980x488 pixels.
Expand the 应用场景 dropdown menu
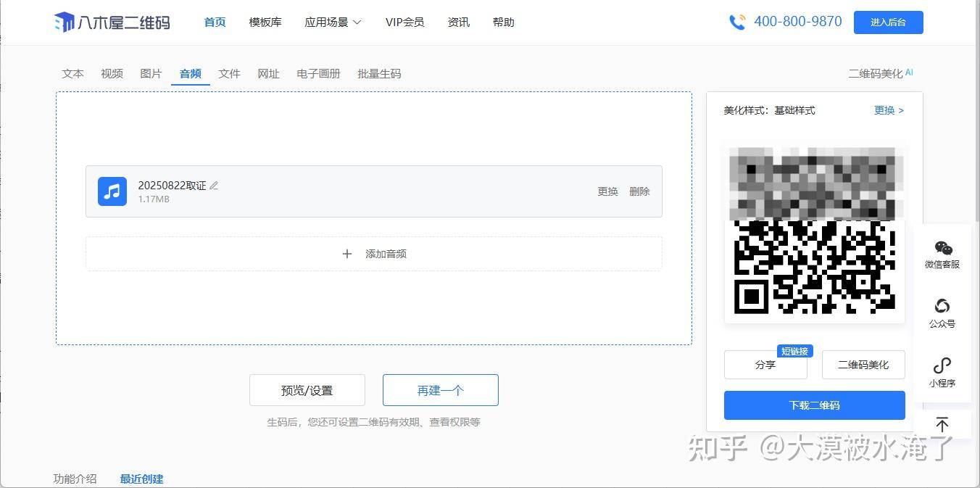click(x=333, y=22)
